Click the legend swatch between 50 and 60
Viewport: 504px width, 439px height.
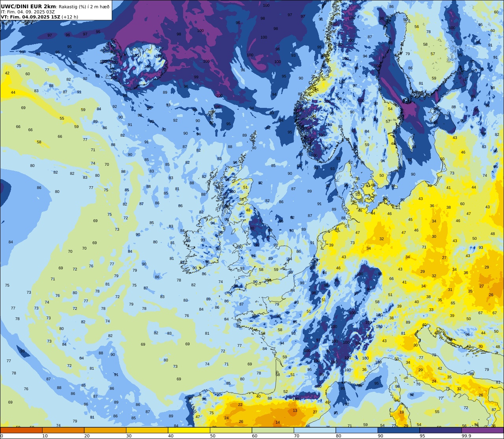pos(231,430)
